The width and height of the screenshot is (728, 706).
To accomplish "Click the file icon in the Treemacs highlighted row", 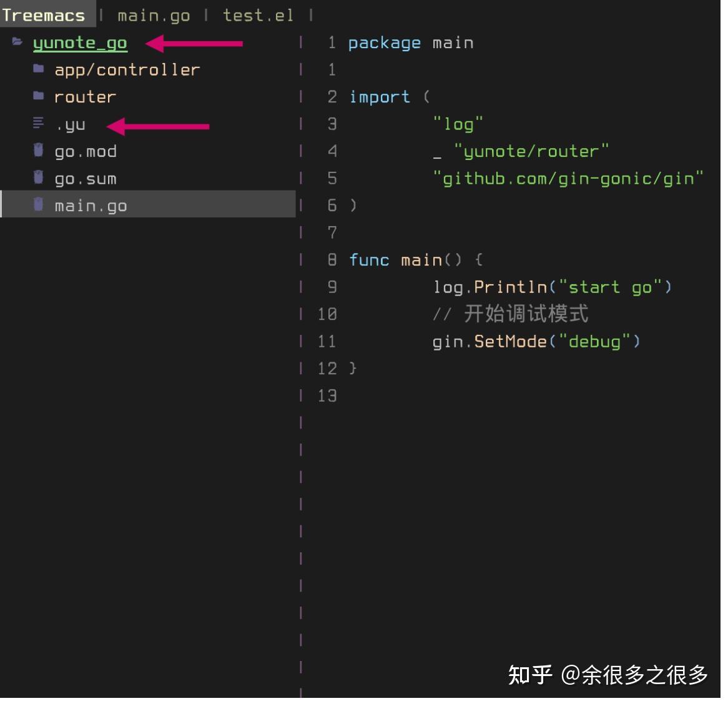I will pos(37,205).
